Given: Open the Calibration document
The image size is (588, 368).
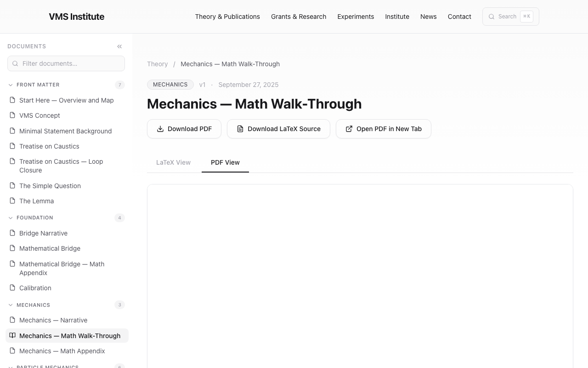Looking at the screenshot, I should 67,288.
